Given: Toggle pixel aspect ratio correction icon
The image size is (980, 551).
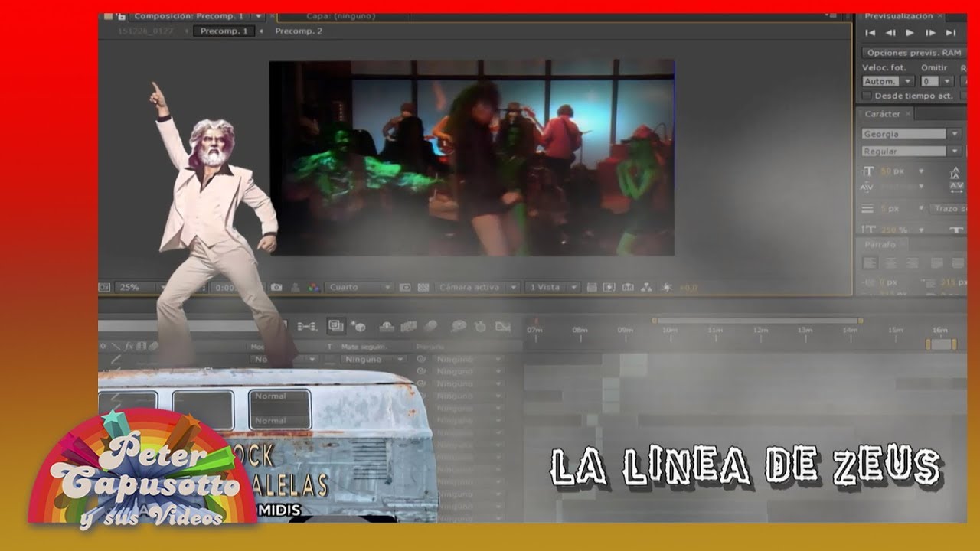Looking at the screenshot, I should click(592, 288).
